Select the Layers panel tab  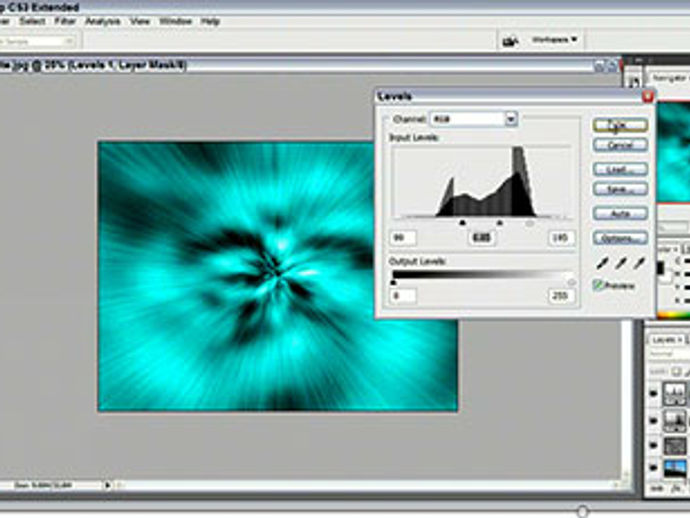click(666, 340)
